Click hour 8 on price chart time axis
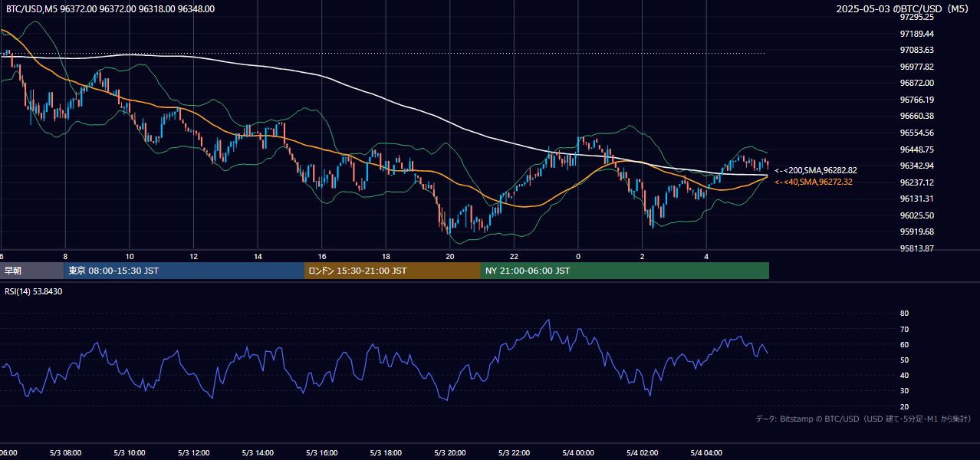 (x=65, y=257)
